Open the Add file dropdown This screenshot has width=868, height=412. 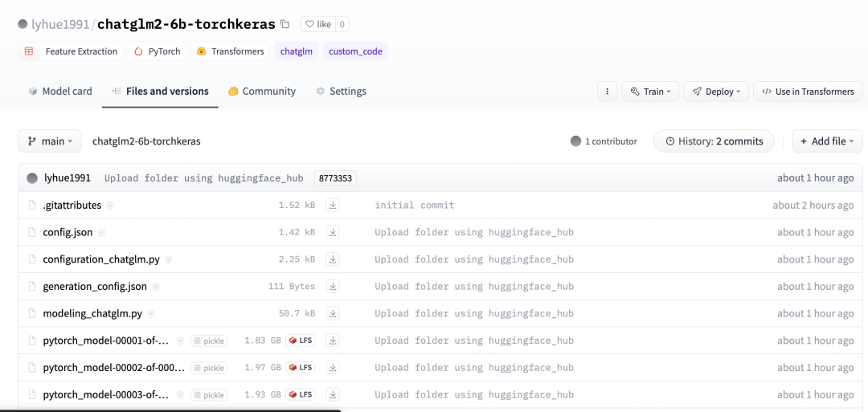tap(827, 141)
